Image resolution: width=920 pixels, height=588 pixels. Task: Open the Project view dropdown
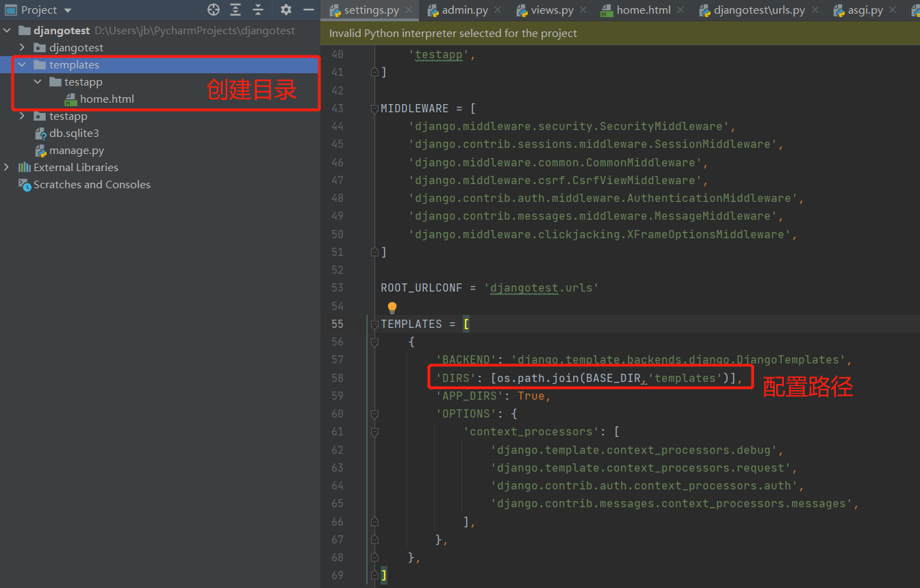[x=68, y=10]
